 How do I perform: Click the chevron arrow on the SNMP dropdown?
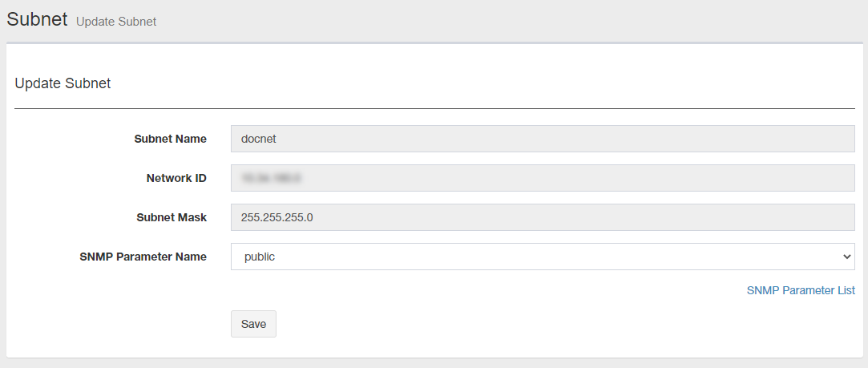coord(846,257)
